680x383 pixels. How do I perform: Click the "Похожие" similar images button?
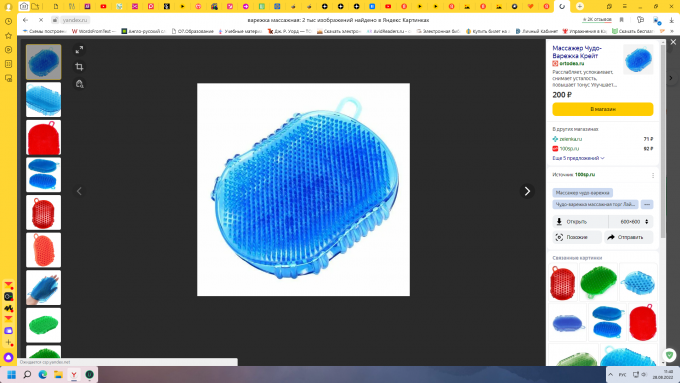point(577,237)
